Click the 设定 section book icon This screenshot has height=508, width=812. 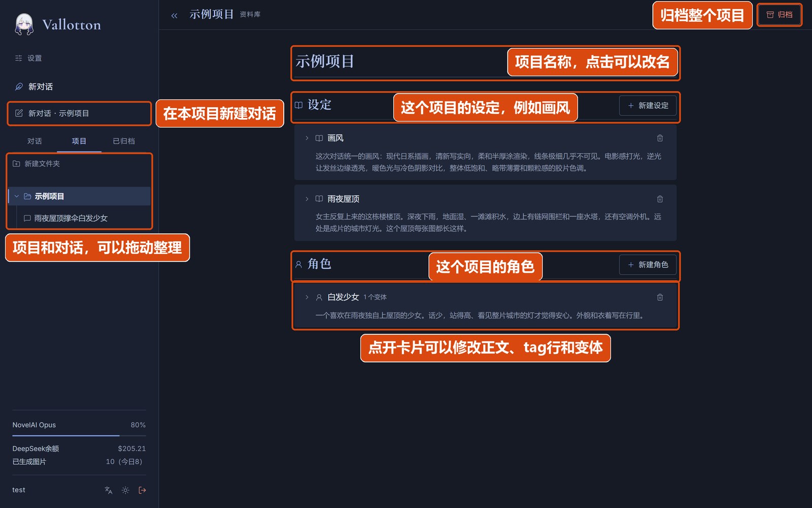pyautogui.click(x=299, y=105)
